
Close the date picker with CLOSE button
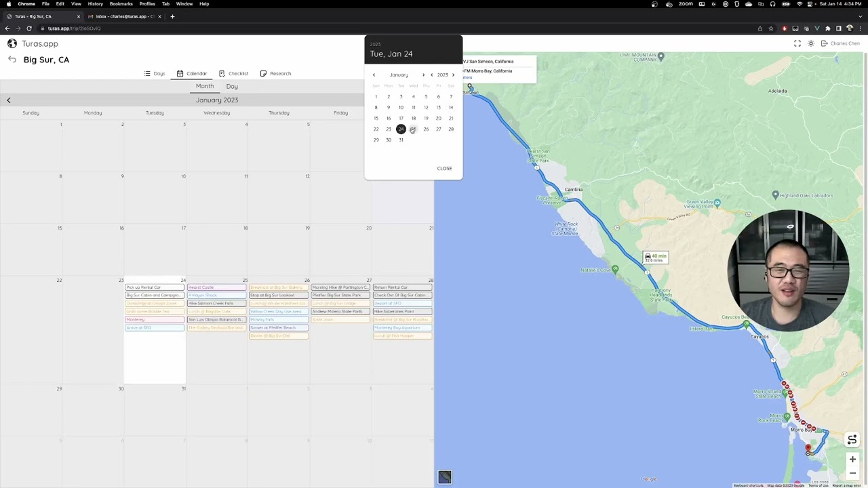pos(444,168)
